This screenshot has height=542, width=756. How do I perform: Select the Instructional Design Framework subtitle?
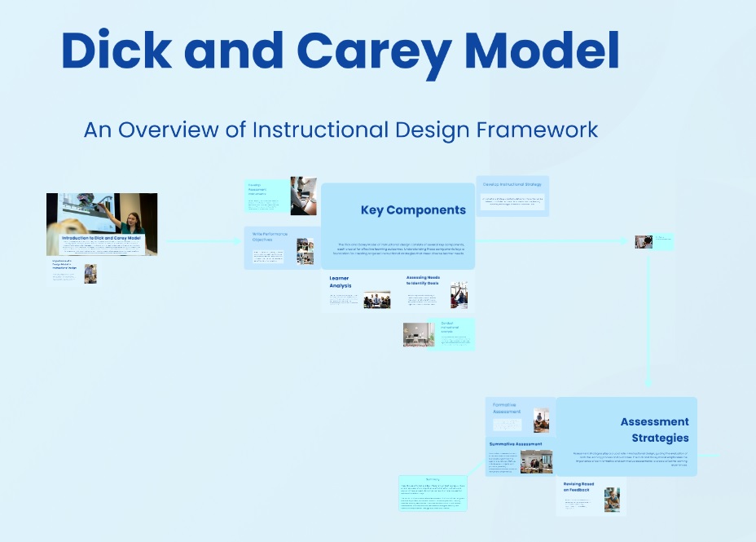pyautogui.click(x=341, y=130)
